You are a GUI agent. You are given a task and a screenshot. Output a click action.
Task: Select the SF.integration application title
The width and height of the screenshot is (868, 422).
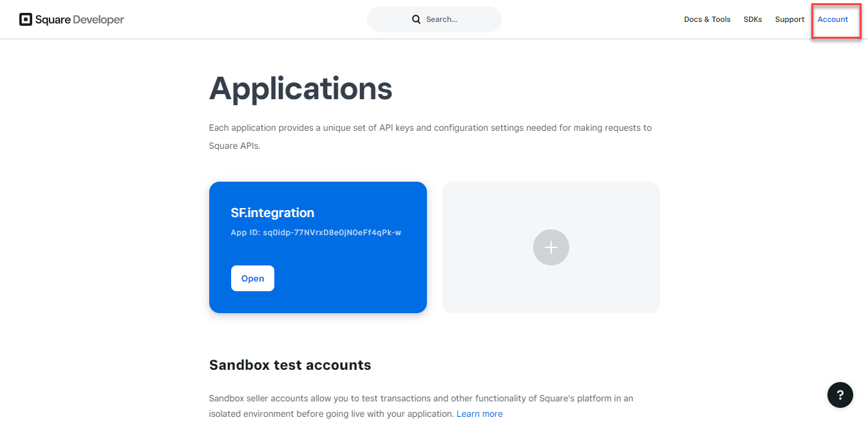(272, 213)
